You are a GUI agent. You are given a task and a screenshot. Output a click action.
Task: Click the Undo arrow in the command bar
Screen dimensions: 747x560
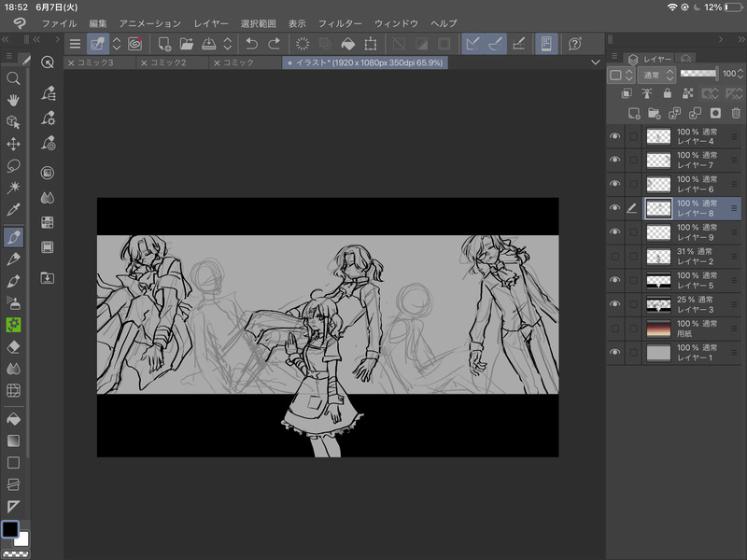[251, 44]
